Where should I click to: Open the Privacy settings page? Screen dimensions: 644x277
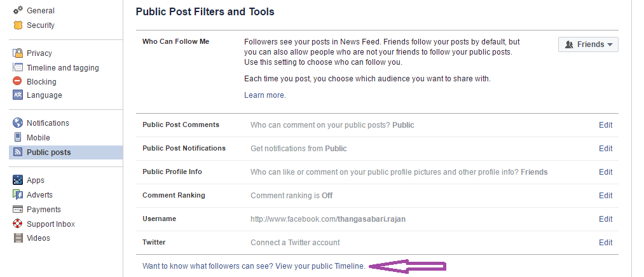[x=39, y=53]
